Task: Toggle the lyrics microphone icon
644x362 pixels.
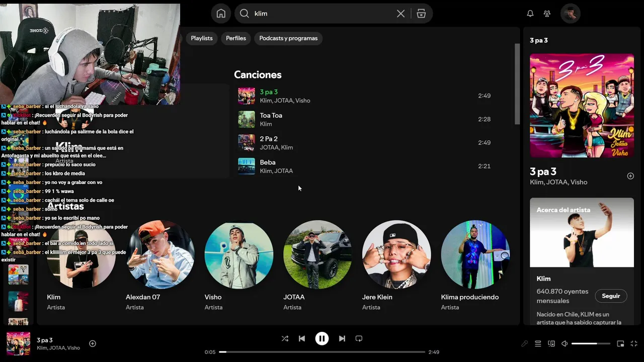Action: point(524,343)
